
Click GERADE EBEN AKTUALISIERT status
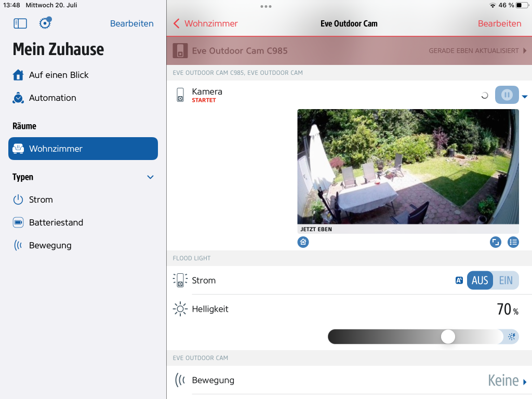[474, 51]
